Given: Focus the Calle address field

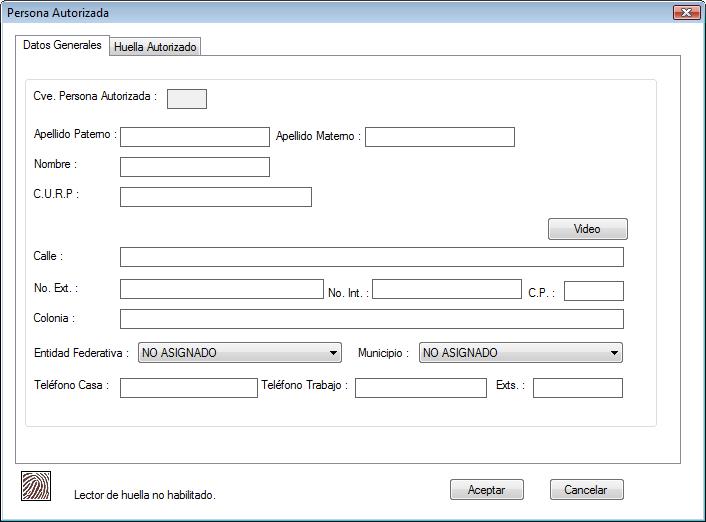Looking at the screenshot, I should [371, 257].
